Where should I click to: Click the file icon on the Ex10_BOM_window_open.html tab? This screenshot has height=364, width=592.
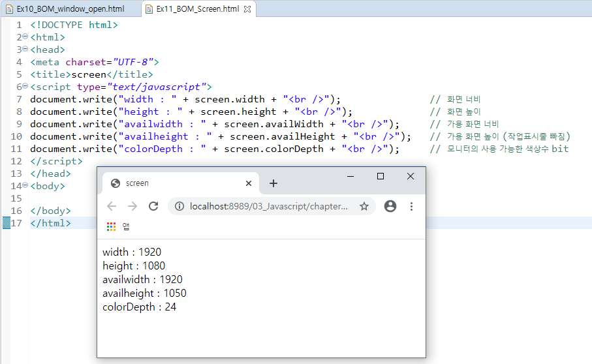click(x=9, y=9)
